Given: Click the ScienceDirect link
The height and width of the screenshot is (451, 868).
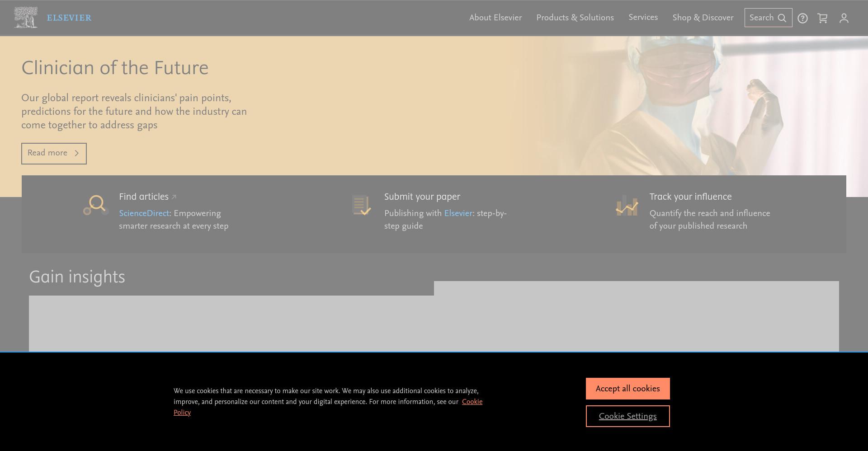Looking at the screenshot, I should (x=144, y=213).
